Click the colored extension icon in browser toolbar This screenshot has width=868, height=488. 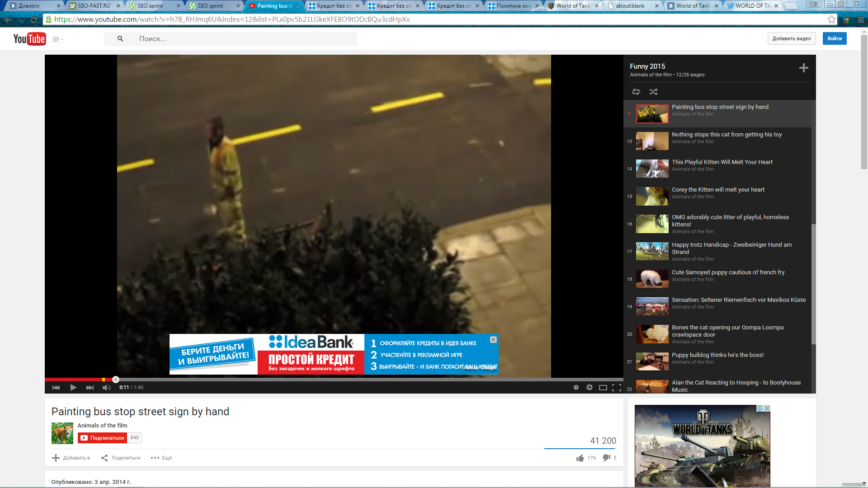point(846,19)
